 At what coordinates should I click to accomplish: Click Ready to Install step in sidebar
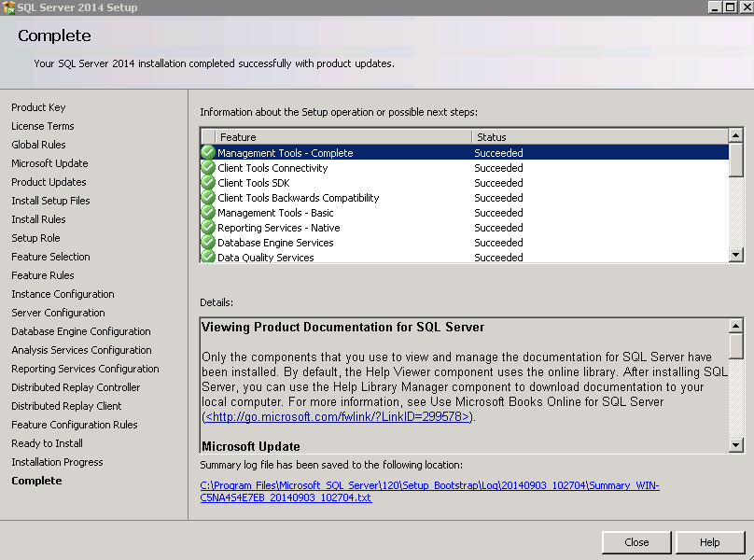47,443
